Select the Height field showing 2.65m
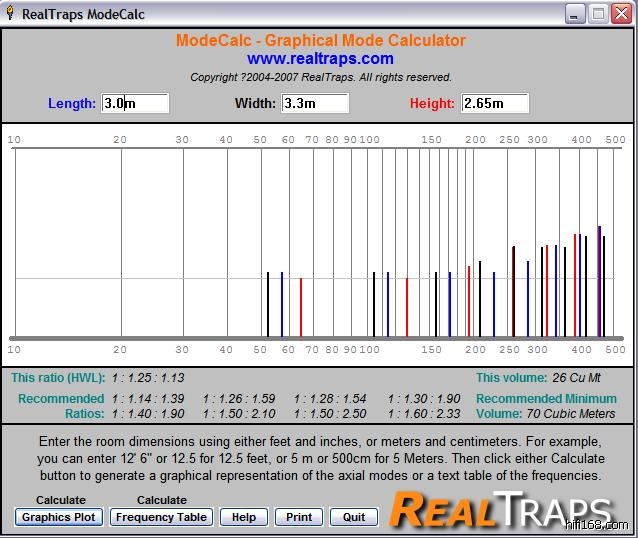Image resolution: width=638 pixels, height=538 pixels. pyautogui.click(x=494, y=103)
